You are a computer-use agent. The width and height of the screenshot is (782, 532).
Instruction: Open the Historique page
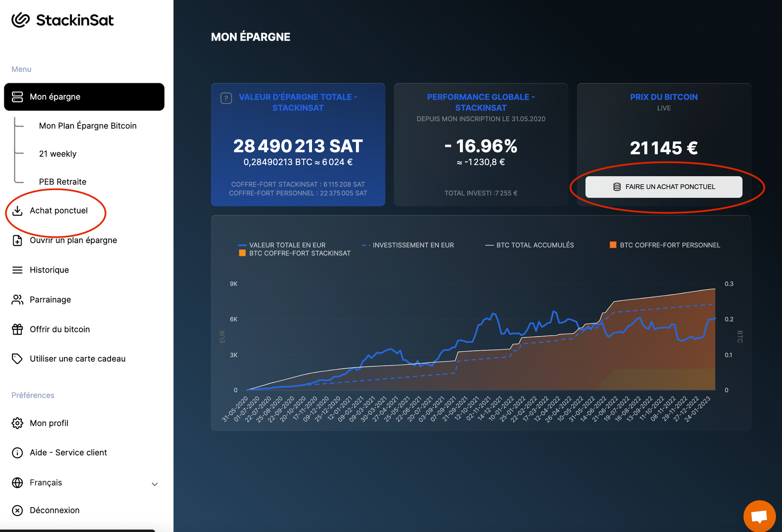click(x=49, y=270)
